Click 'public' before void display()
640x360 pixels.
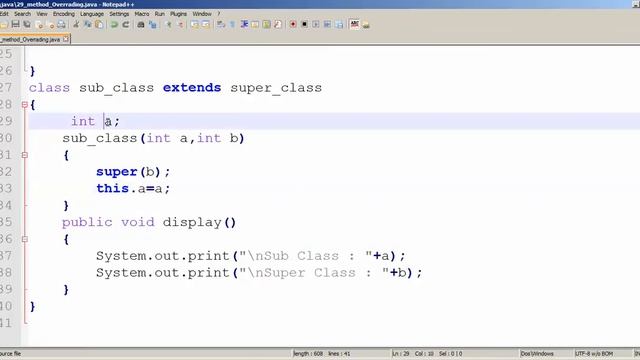87,222
